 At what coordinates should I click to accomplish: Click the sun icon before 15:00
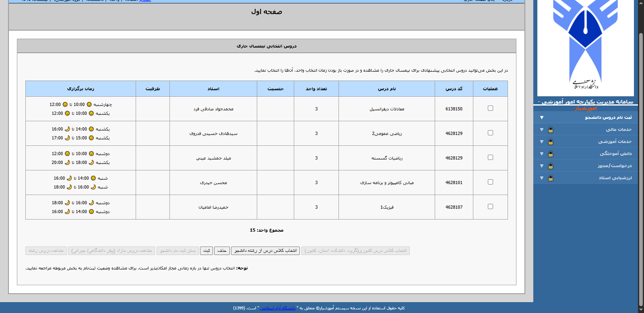click(x=91, y=138)
